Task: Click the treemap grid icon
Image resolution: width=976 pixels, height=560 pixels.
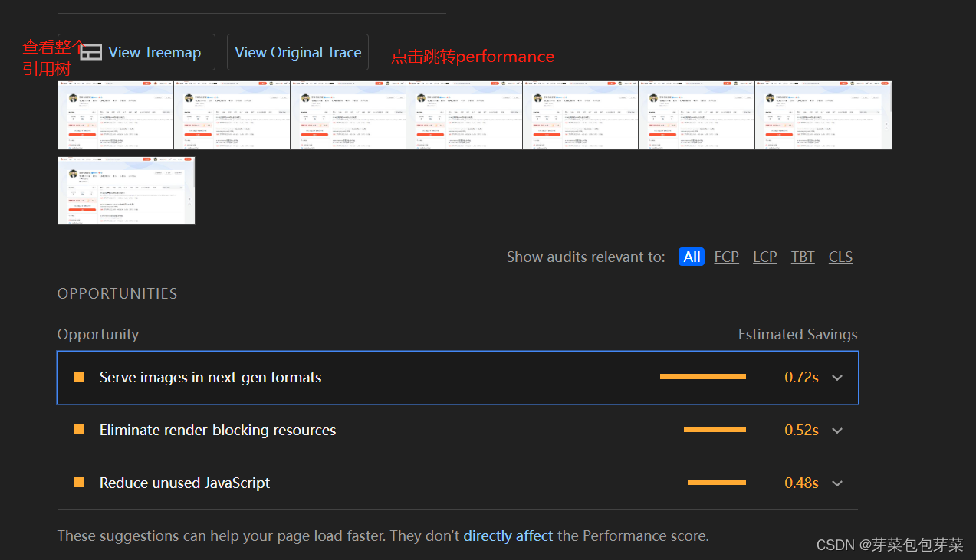Action: [91, 52]
